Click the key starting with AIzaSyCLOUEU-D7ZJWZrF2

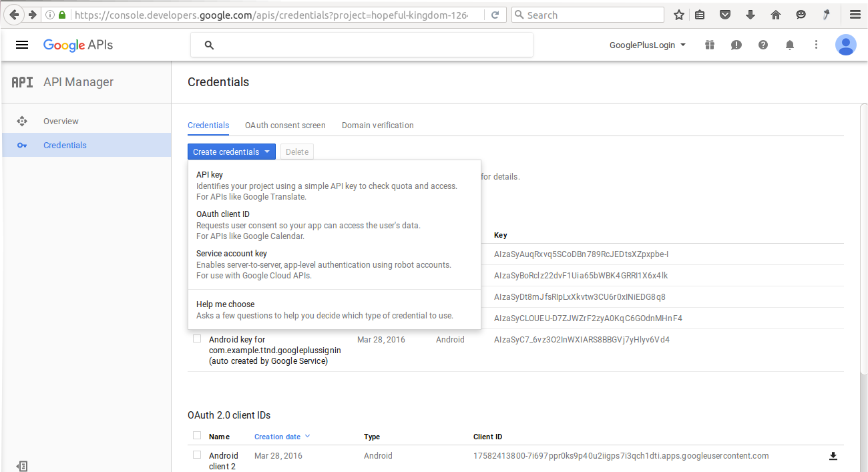(588, 318)
